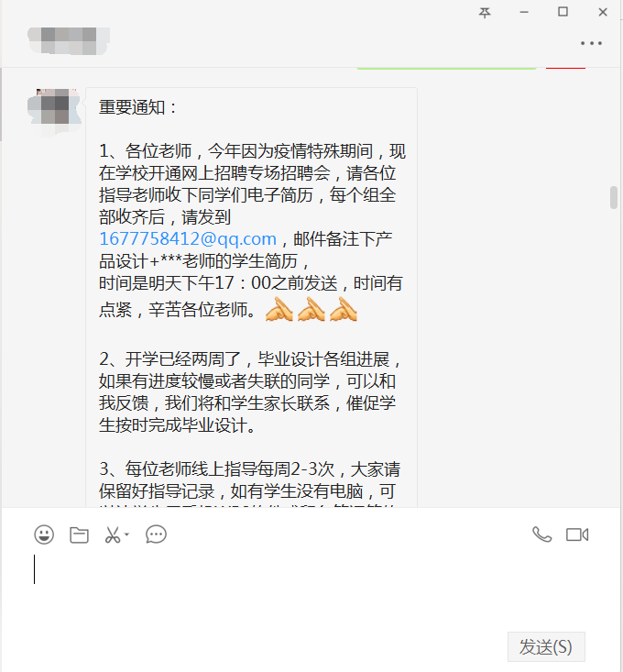Expand the screenshot options dropdown arrow

click(126, 534)
